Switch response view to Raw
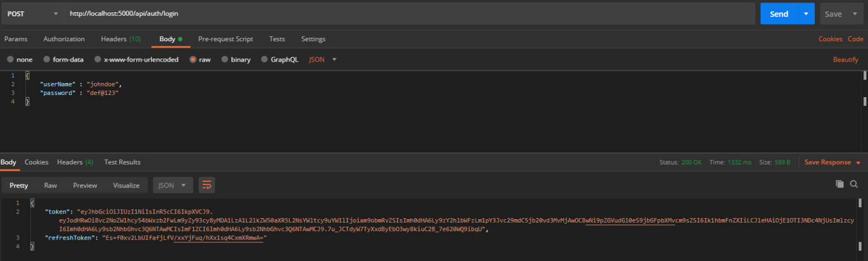This screenshot has height=261, width=868. click(x=51, y=185)
